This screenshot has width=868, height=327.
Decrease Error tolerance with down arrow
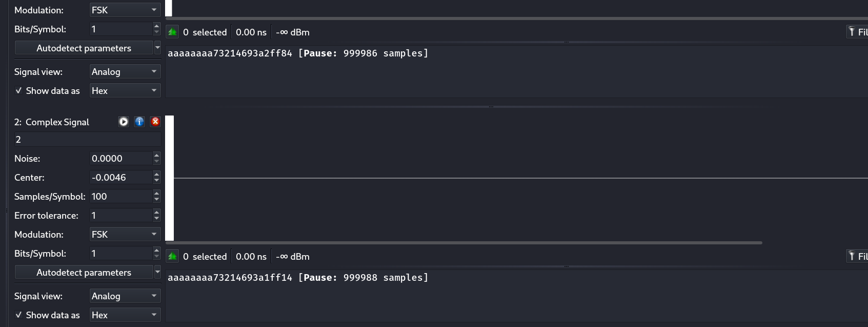click(157, 219)
